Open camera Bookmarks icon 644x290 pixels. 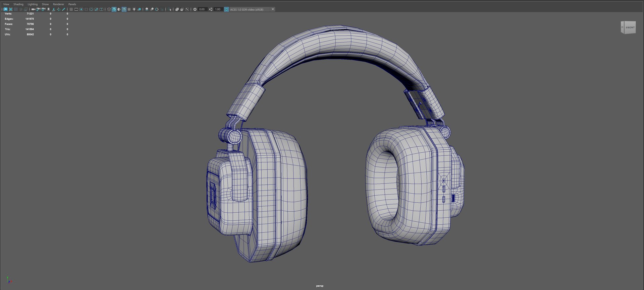click(48, 9)
